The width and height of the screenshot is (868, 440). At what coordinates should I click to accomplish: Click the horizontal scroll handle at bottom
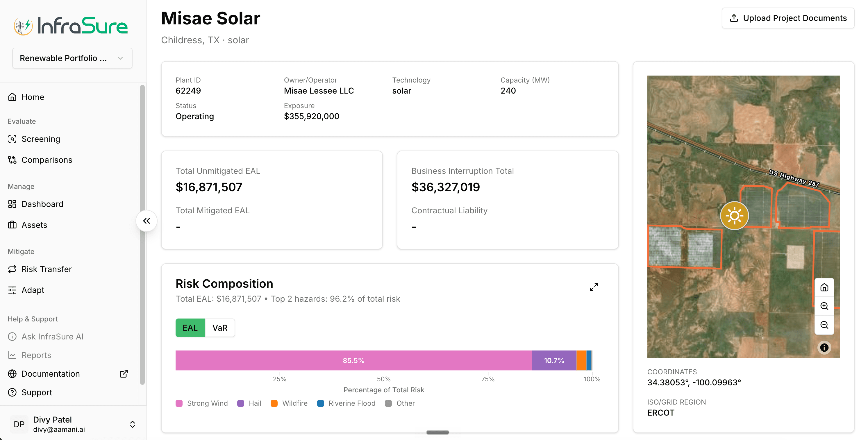click(x=437, y=432)
